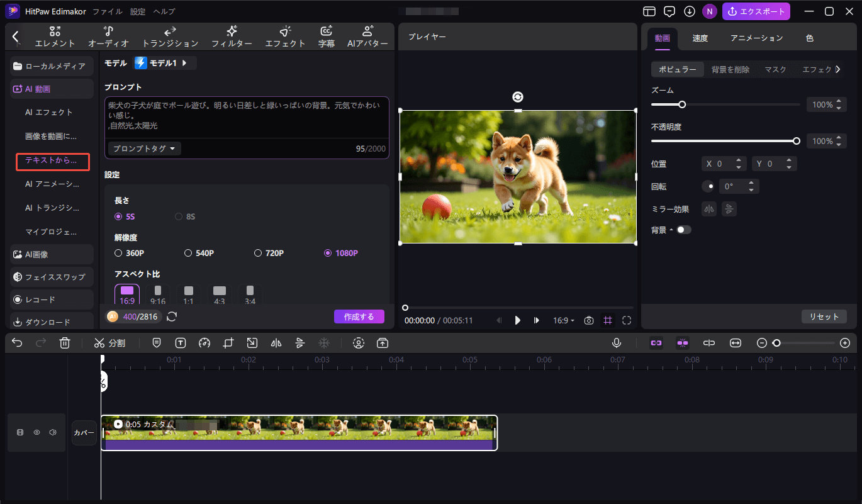Start voiceover with the microphone icon
This screenshot has width=862, height=504.
(x=617, y=343)
